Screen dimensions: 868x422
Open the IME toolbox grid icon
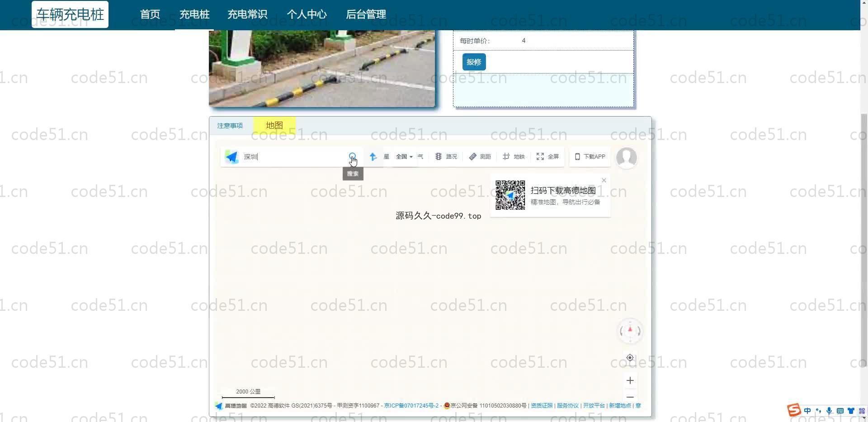click(862, 411)
